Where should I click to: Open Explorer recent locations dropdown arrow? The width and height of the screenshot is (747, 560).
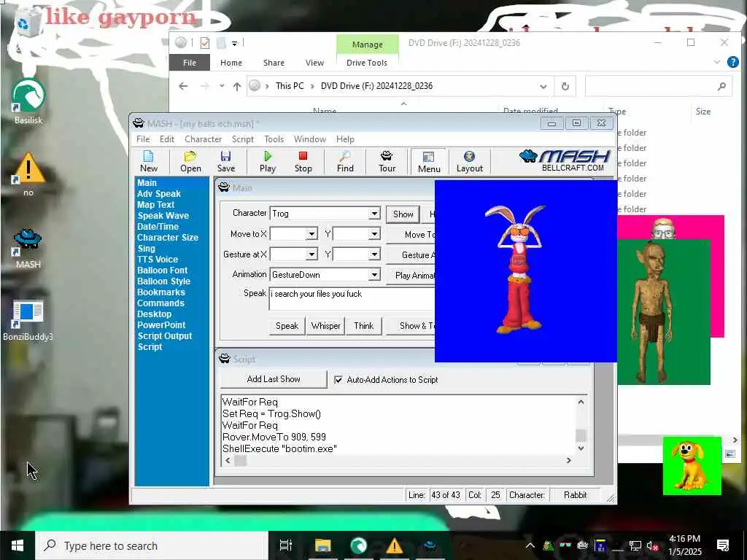222,86
